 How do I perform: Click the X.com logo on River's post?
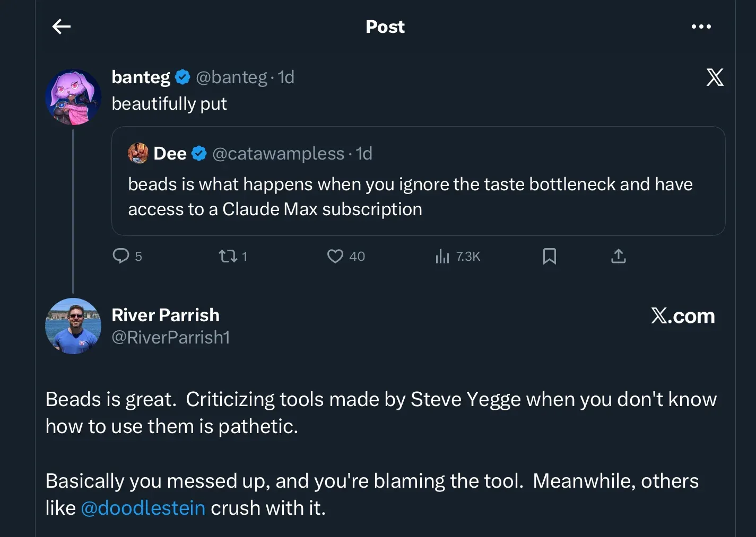pos(683,316)
